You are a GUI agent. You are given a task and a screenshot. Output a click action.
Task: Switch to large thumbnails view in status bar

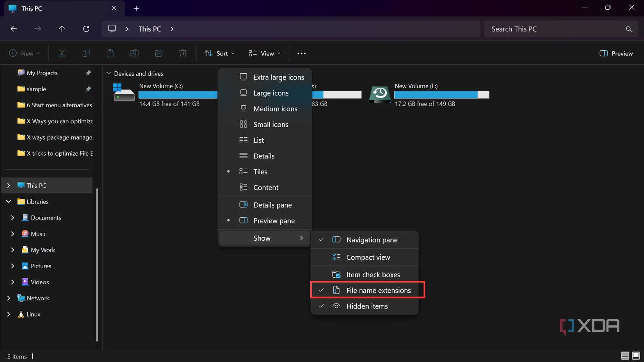[636, 355]
